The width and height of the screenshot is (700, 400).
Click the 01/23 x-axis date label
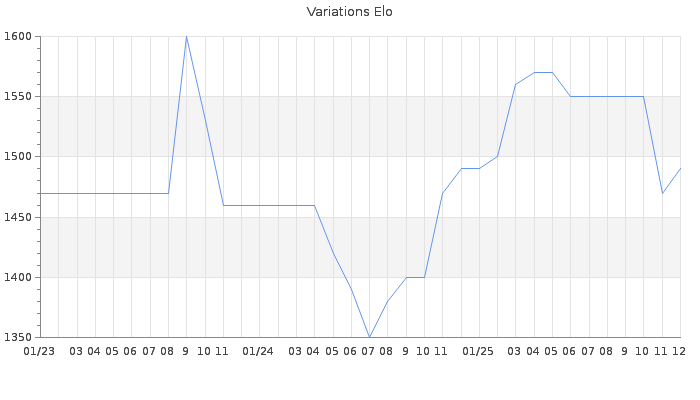pyautogui.click(x=39, y=351)
